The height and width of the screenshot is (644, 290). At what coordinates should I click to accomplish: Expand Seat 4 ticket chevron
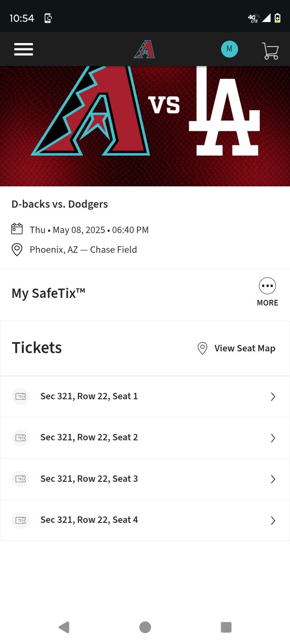coord(273,520)
